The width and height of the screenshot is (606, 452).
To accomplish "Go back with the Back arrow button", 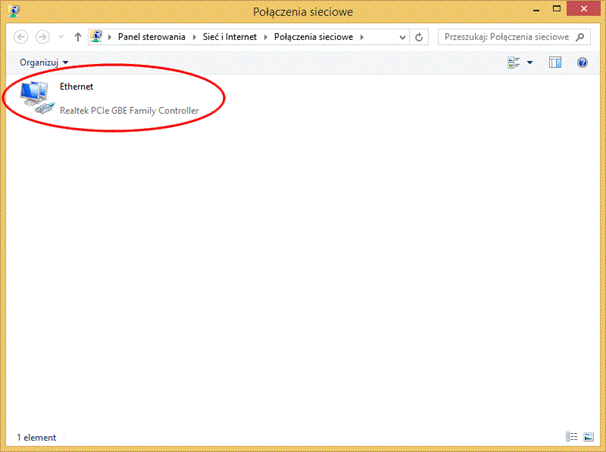I will coord(21,37).
